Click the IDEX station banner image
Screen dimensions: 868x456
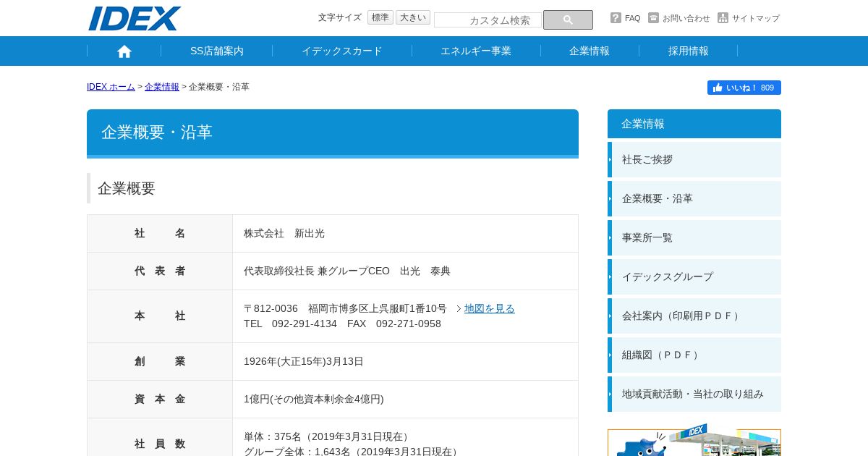(694, 440)
